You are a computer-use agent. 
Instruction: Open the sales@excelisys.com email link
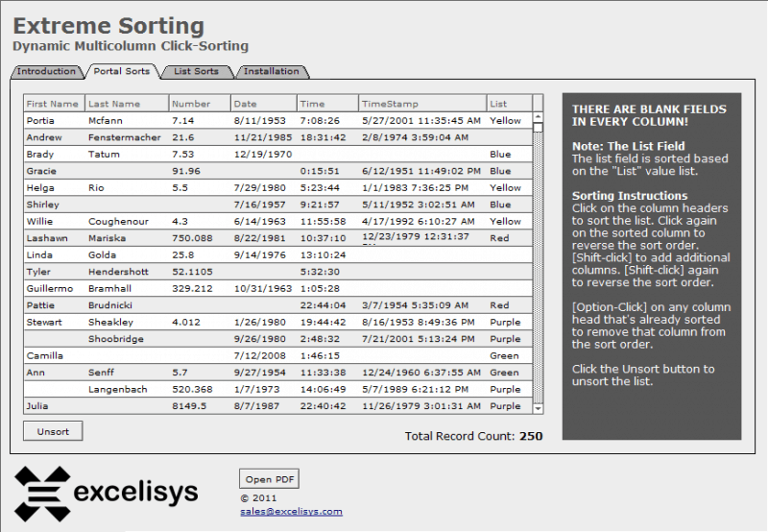(292, 512)
